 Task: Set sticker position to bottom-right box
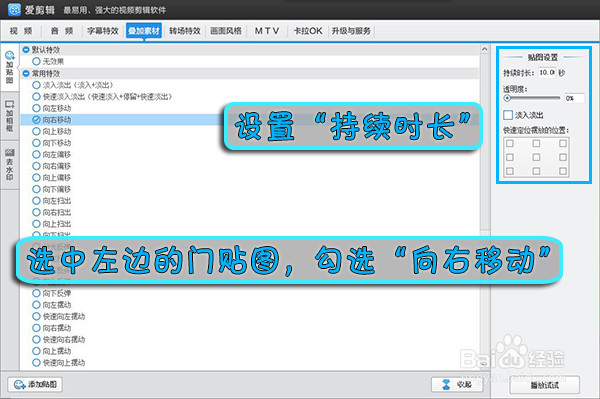[562, 171]
